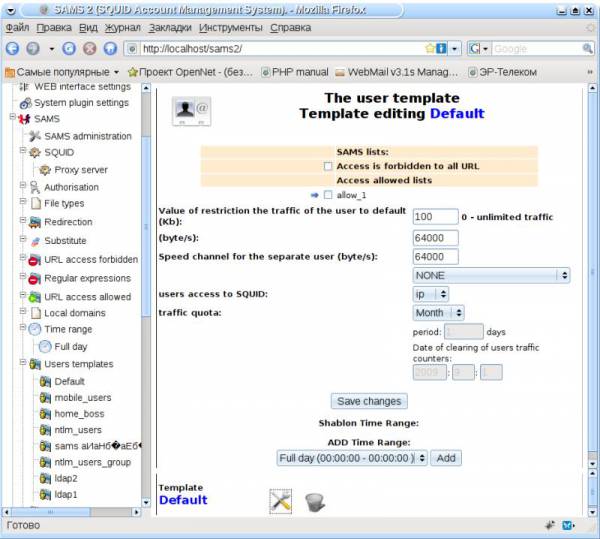This screenshot has width=600, height=539.
Task: Open the PHP manual bookmark
Action: (295, 72)
